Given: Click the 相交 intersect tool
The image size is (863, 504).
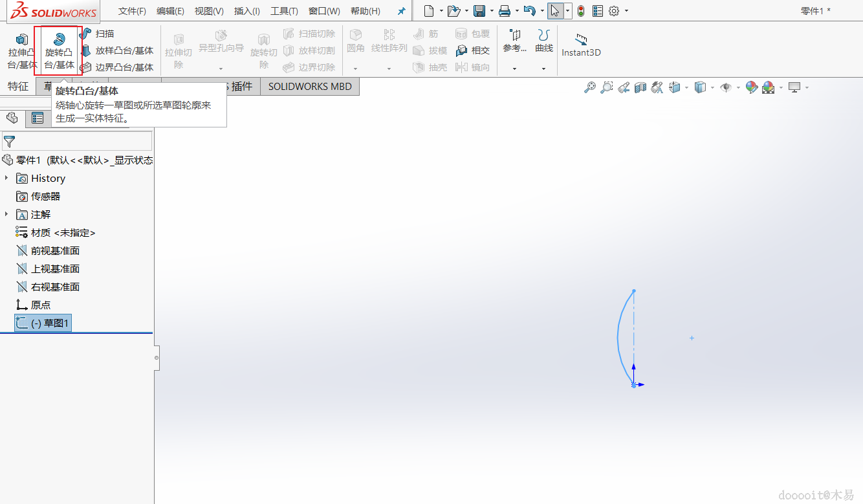Looking at the screenshot, I should pyautogui.click(x=473, y=50).
